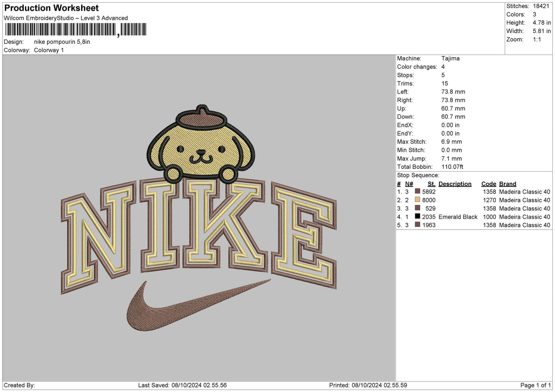Click the Pompompurin character embroidery
The height and width of the screenshot is (392, 555).
(x=201, y=145)
